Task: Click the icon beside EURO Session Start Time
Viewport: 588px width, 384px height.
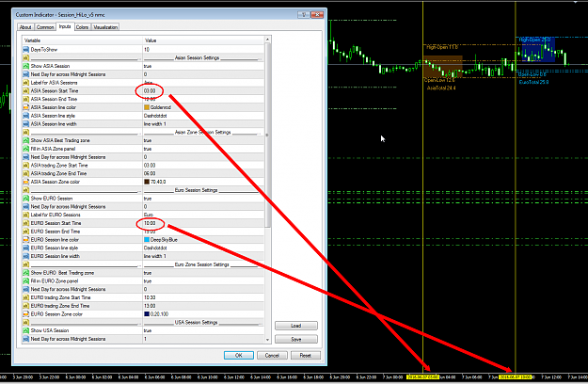Action: pyautogui.click(x=26, y=223)
